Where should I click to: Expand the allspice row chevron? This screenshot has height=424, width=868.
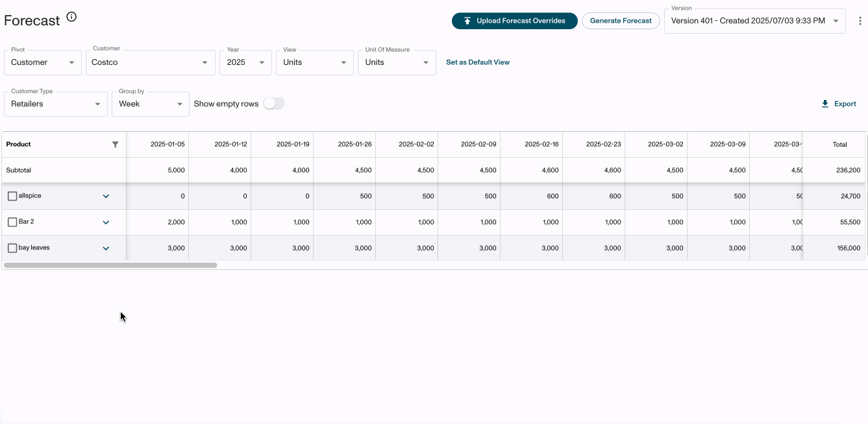click(x=106, y=196)
